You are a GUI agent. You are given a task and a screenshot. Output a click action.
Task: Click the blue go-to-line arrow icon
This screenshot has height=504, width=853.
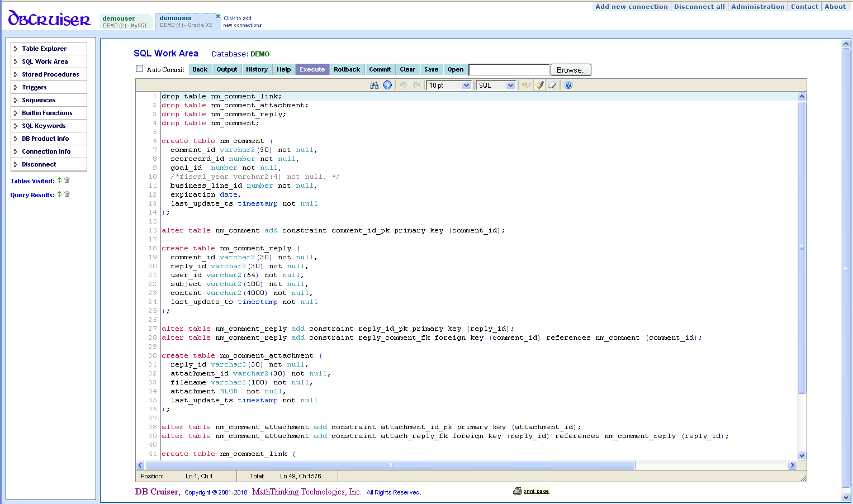click(387, 85)
